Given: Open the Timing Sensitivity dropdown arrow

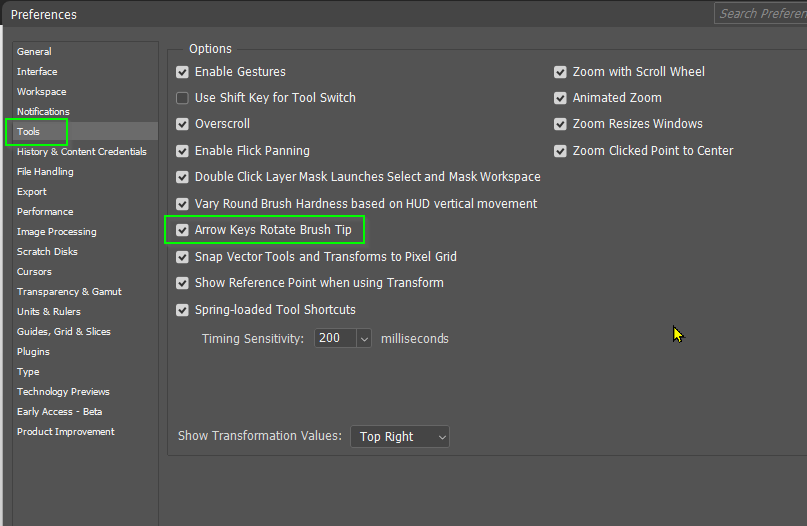Looking at the screenshot, I should coord(363,339).
